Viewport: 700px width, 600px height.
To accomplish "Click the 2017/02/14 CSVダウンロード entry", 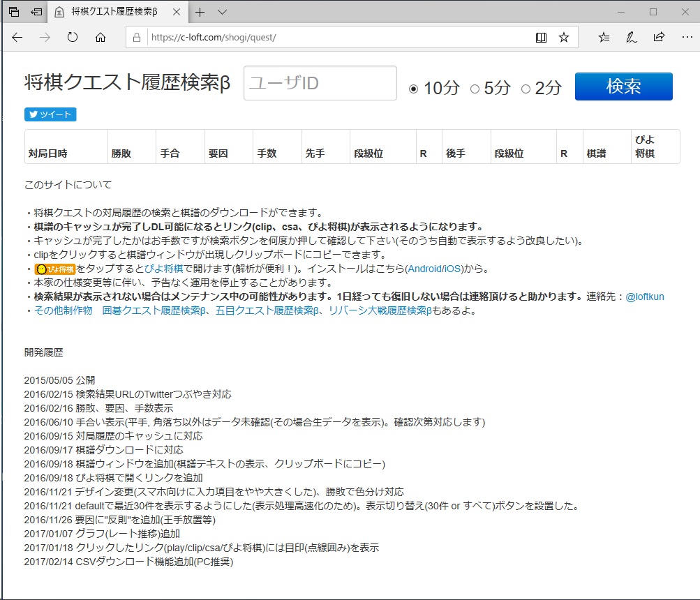I will [x=128, y=562].
